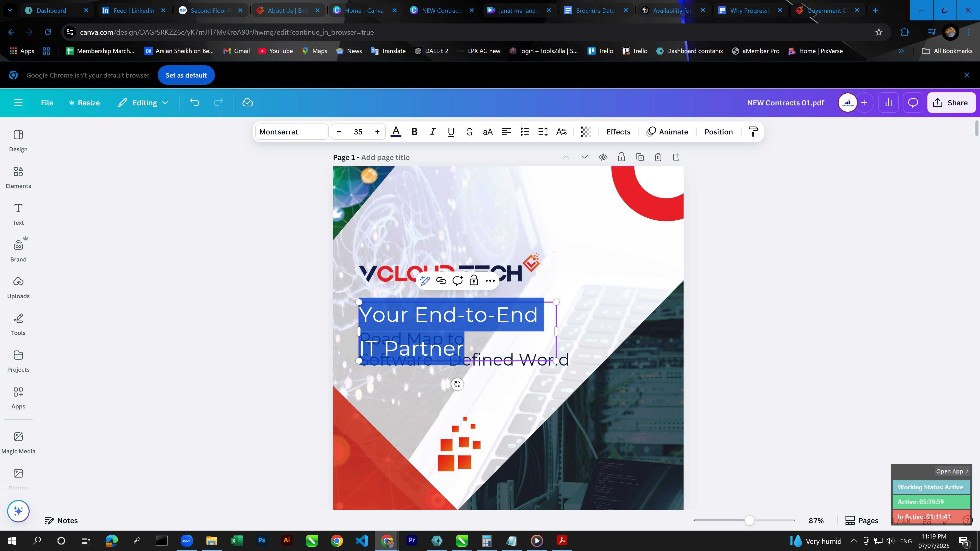This screenshot has width=980, height=551.
Task: Click rotate handle below text box
Action: point(457,384)
